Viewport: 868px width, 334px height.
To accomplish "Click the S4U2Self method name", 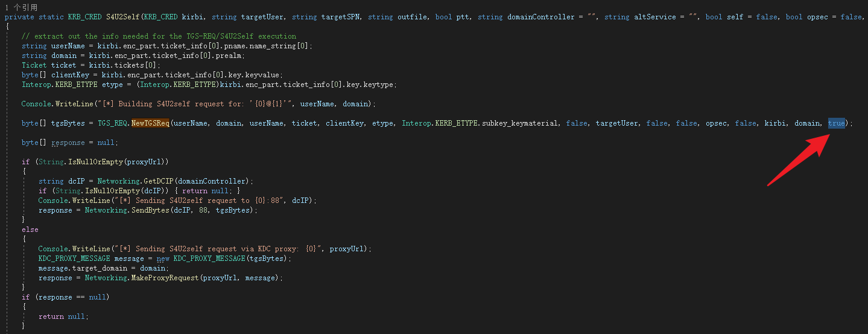I will (123, 17).
